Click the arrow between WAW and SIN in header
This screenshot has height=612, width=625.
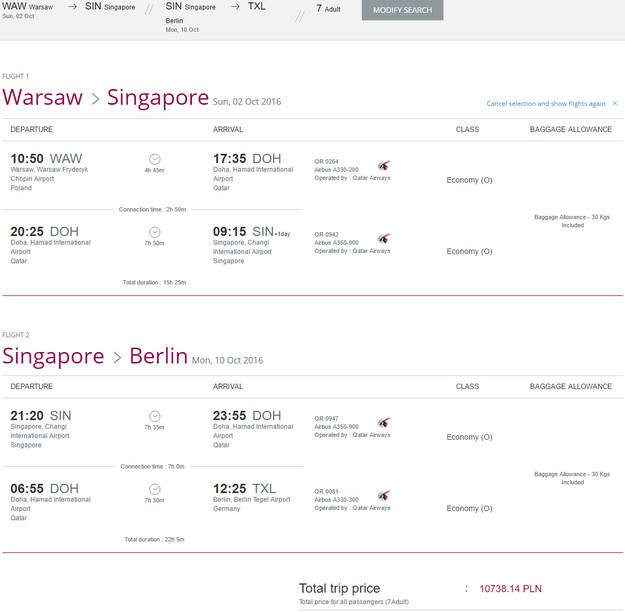pyautogui.click(x=72, y=6)
